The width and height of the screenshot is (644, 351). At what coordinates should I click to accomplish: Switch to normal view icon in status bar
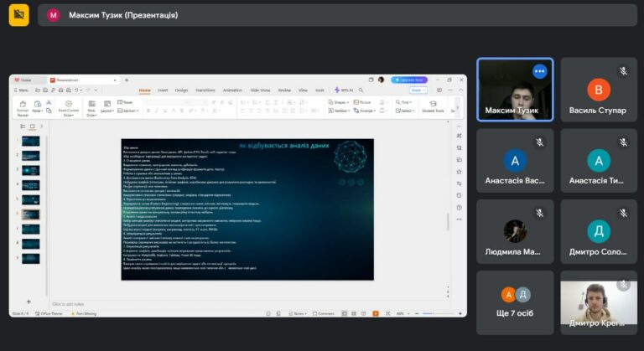pyautogui.click(x=344, y=313)
